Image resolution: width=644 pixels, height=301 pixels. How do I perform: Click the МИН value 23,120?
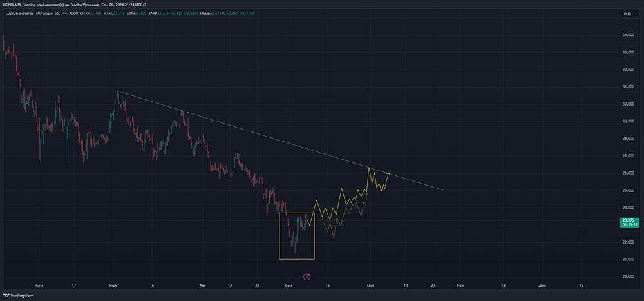pos(142,14)
